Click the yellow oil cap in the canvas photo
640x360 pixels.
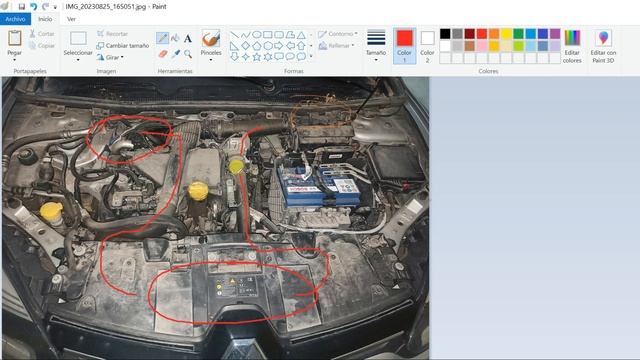[x=198, y=191]
